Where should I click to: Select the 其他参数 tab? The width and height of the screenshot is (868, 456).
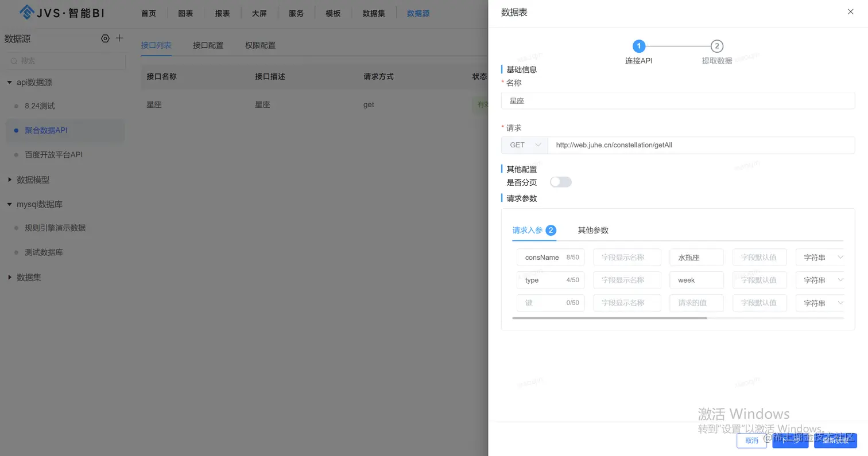click(593, 230)
